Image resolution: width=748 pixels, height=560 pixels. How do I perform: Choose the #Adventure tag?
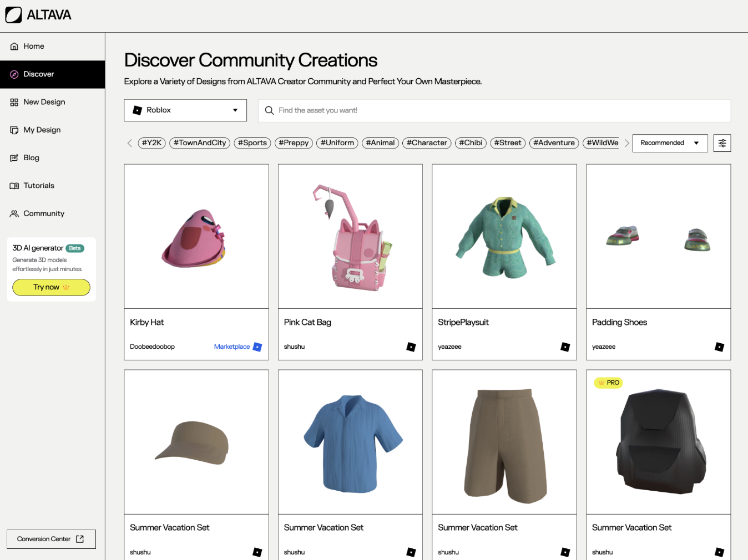(x=554, y=143)
